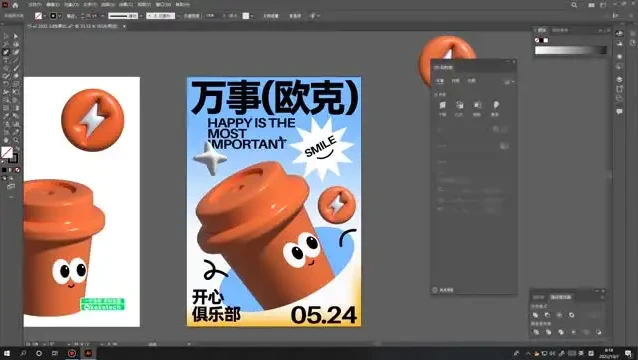Viewport: 638px width, 360px height.
Task: Select the Hand tool
Action: pos(6,140)
